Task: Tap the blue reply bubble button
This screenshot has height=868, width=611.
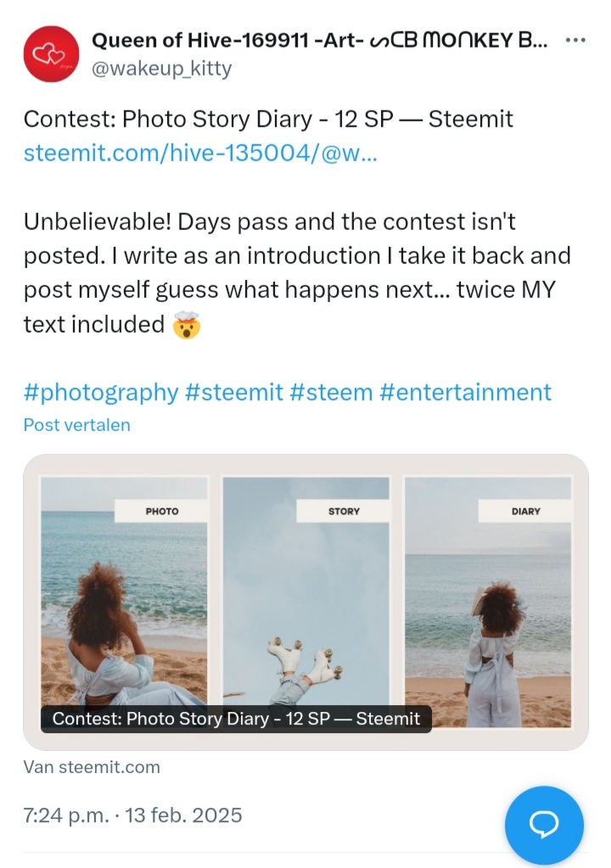Action: 544,825
